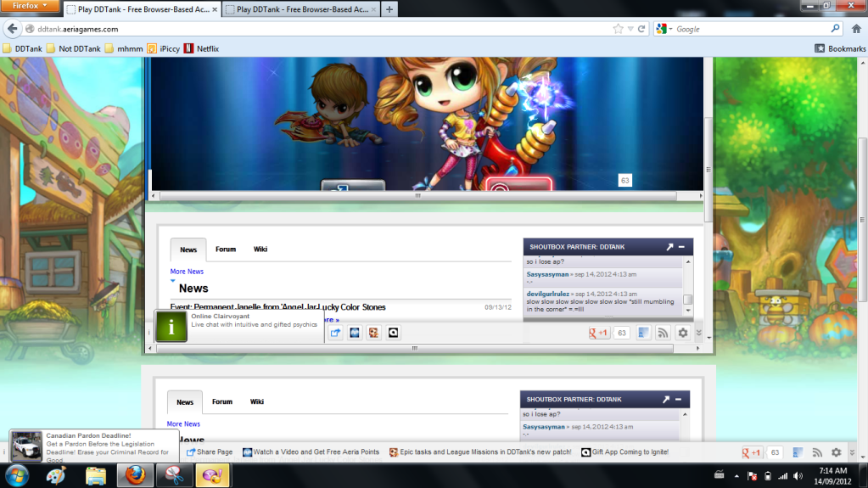Open a new browser tab
Screen dimensions: 868x488
(389, 9)
